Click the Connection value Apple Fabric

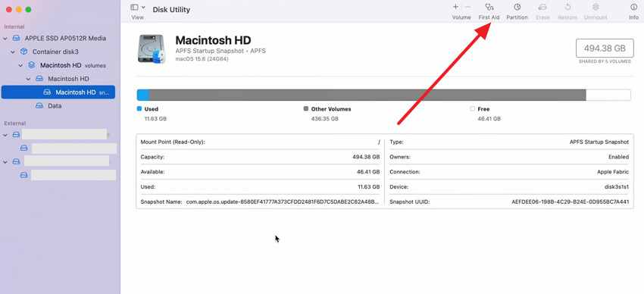pyautogui.click(x=613, y=172)
